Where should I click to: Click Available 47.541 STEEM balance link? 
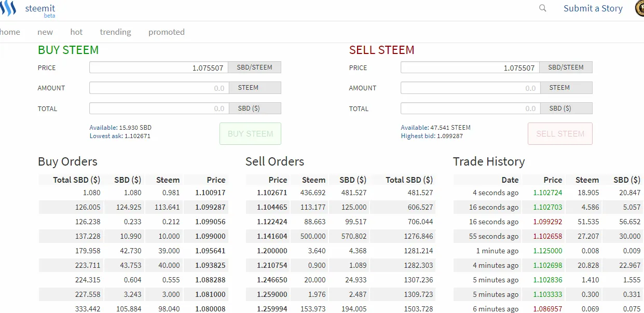point(435,127)
